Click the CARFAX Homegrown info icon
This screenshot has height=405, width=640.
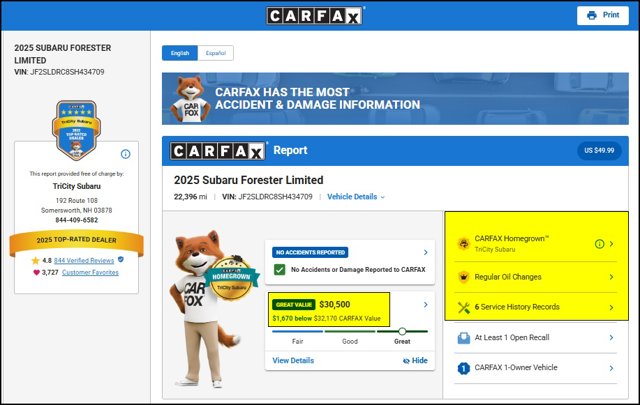coord(599,244)
